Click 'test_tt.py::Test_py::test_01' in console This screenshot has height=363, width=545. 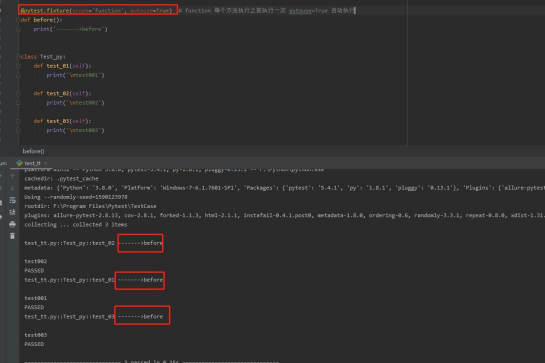69,280
